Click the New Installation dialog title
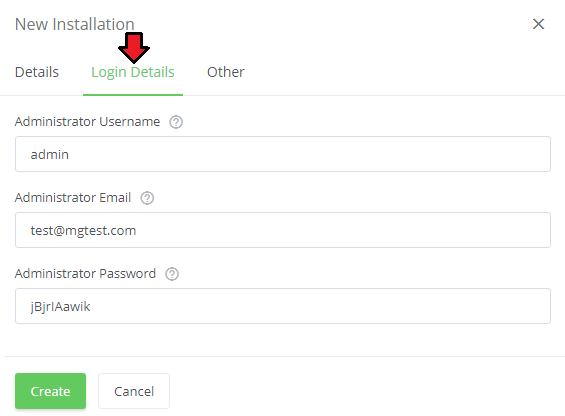This screenshot has height=416, width=565. [75, 25]
